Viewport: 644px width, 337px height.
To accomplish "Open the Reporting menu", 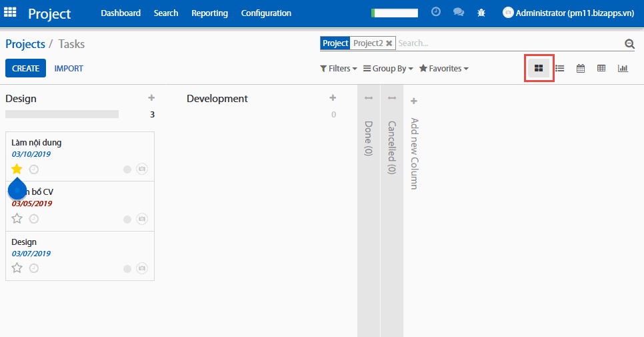I will click(209, 13).
